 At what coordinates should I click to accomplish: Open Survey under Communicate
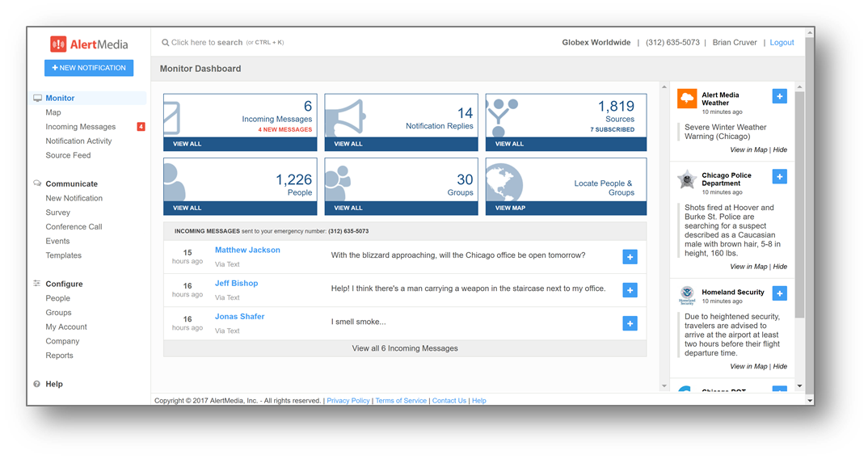click(57, 213)
